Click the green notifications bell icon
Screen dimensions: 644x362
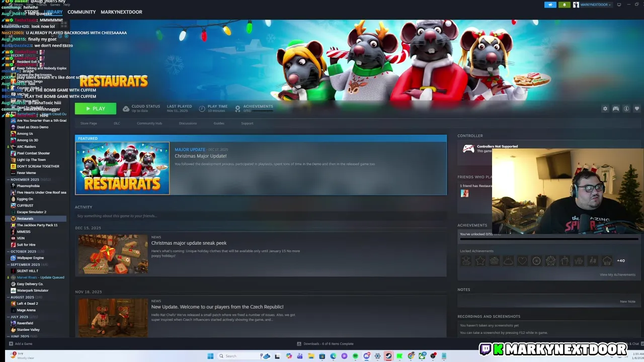pos(564,5)
